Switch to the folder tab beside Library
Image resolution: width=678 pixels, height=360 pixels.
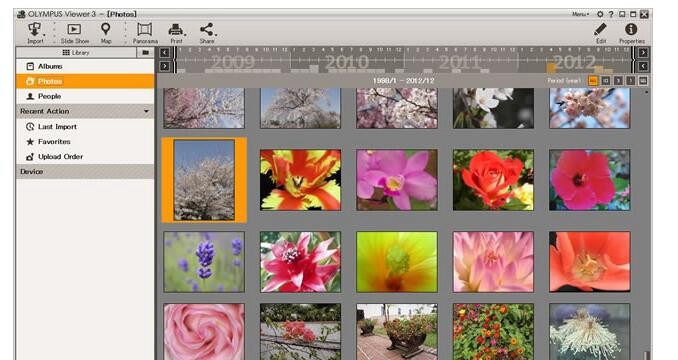[145, 52]
